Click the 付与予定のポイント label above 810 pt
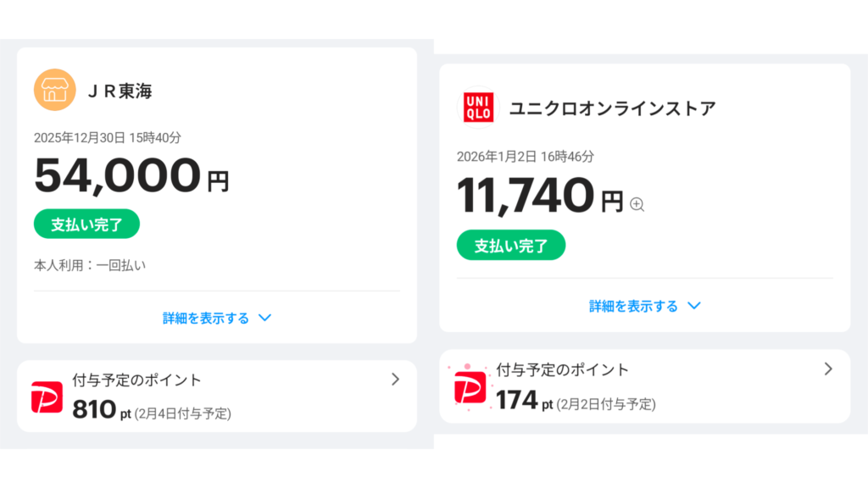 (x=137, y=380)
